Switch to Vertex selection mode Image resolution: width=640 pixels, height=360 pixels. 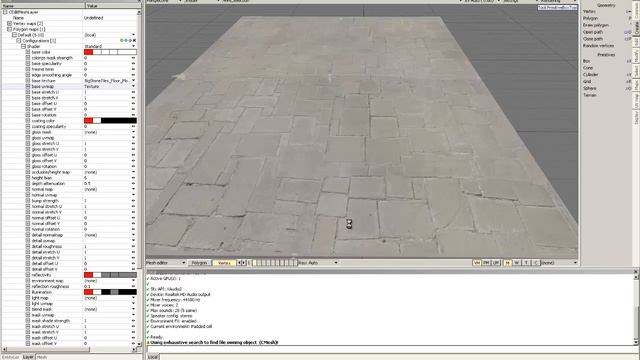[x=224, y=263]
